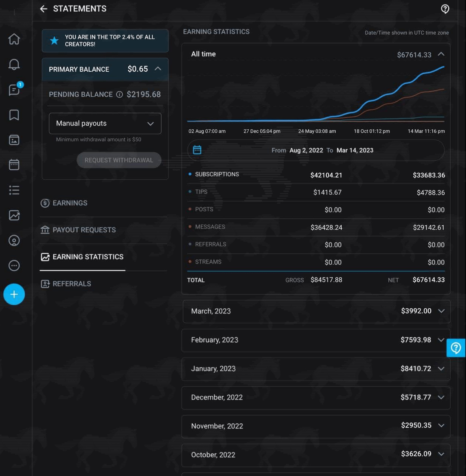Click the floating blue support widget
Viewport: 466px width, 476px height.
[x=456, y=348]
